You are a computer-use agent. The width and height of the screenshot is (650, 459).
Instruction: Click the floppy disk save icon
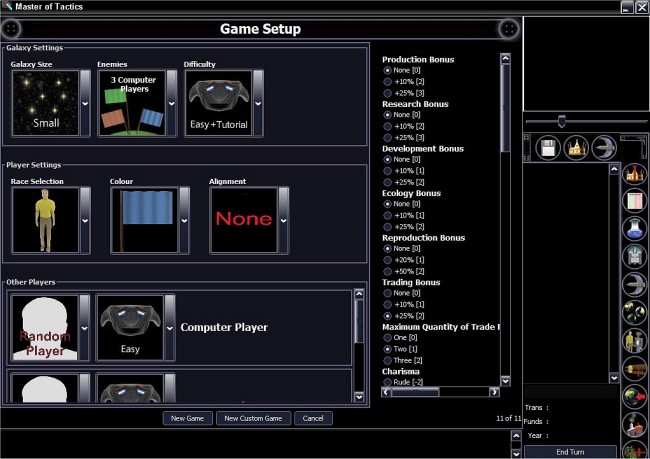pyautogui.click(x=548, y=148)
